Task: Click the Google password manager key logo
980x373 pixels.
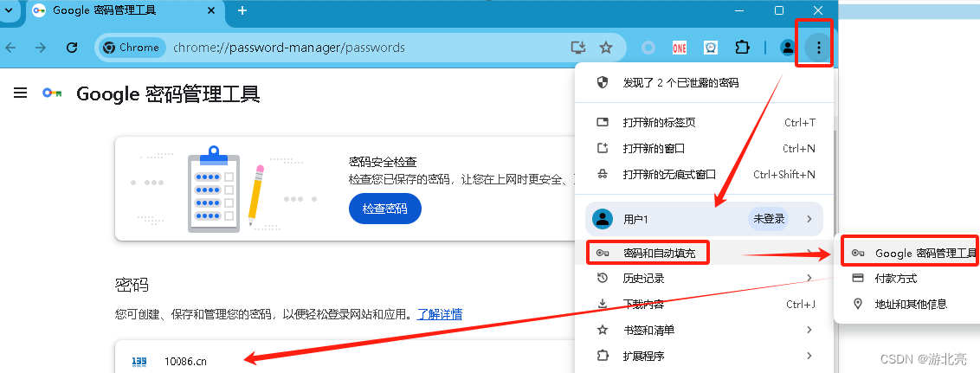Action: click(52, 93)
